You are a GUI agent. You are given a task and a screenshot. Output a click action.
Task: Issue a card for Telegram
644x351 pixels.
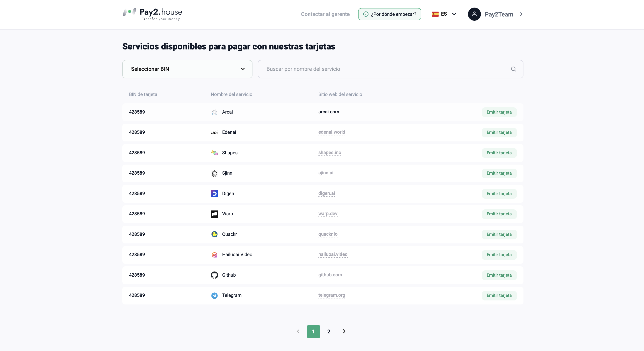tap(499, 295)
